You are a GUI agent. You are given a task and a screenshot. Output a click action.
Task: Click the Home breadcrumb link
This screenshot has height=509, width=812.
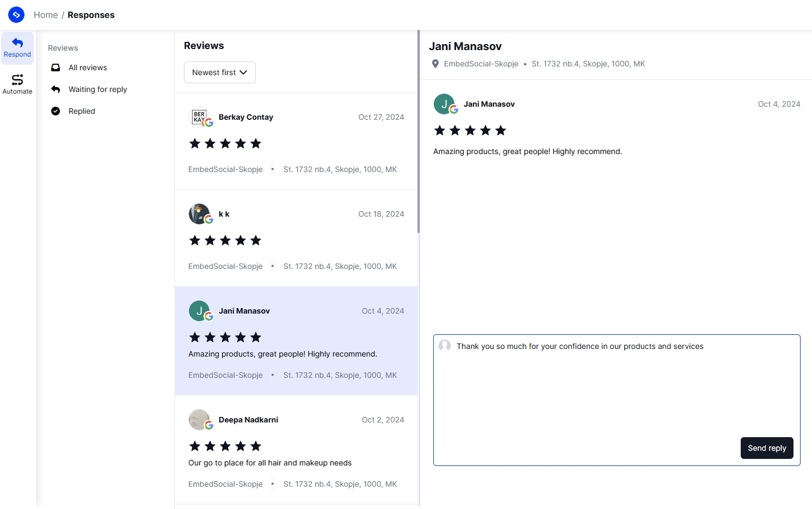coord(46,15)
